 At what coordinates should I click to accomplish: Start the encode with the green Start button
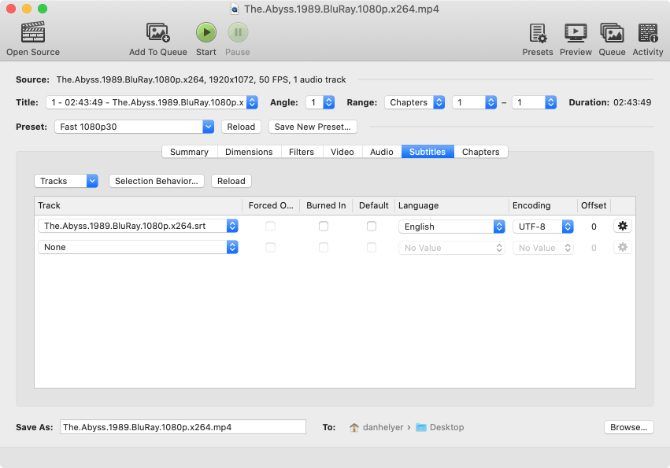206,38
